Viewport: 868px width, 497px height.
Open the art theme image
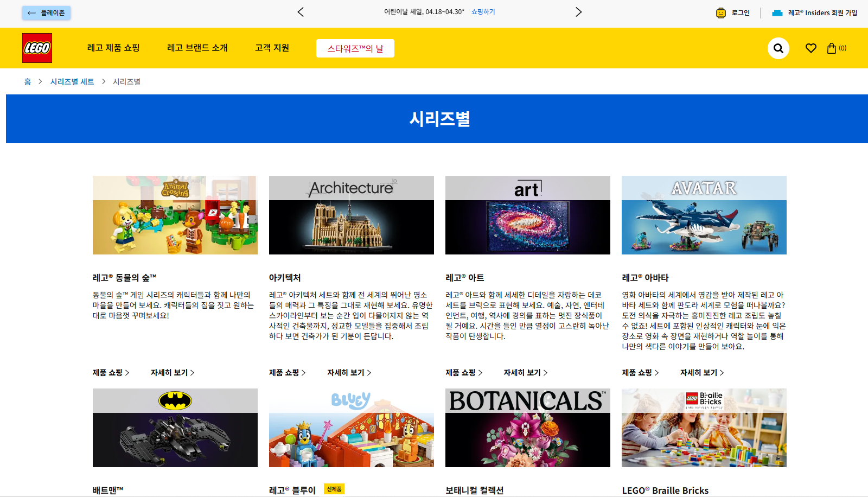pos(528,215)
